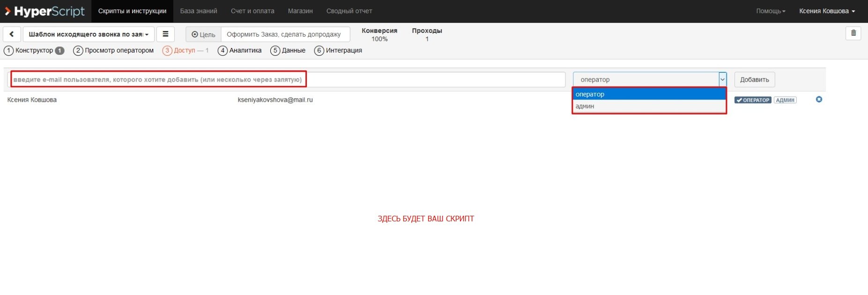Go back with the left arrow button
The image size is (868, 295).
[x=12, y=34]
